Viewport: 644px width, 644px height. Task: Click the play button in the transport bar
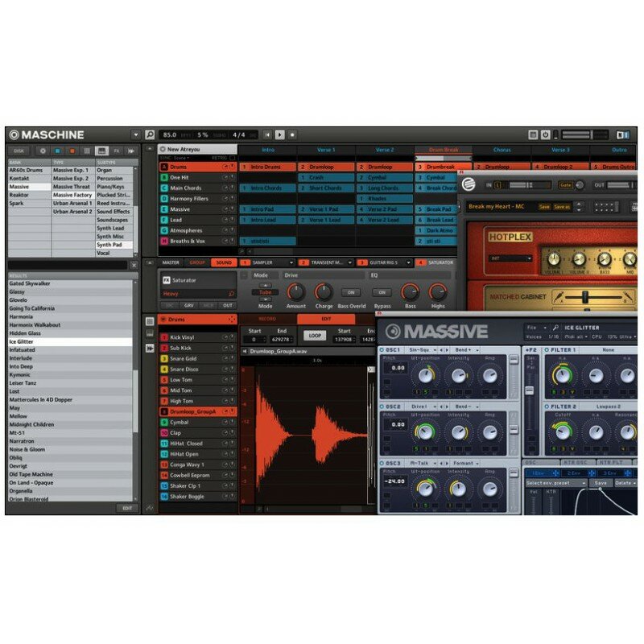280,134
